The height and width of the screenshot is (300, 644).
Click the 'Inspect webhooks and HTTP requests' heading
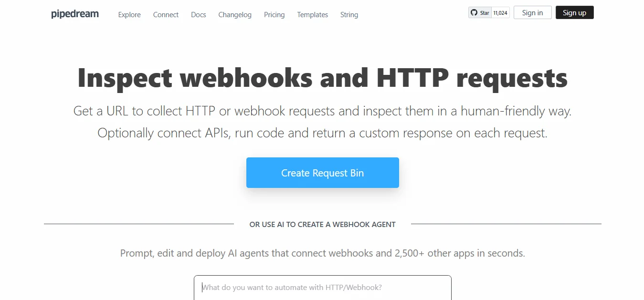[x=322, y=78]
